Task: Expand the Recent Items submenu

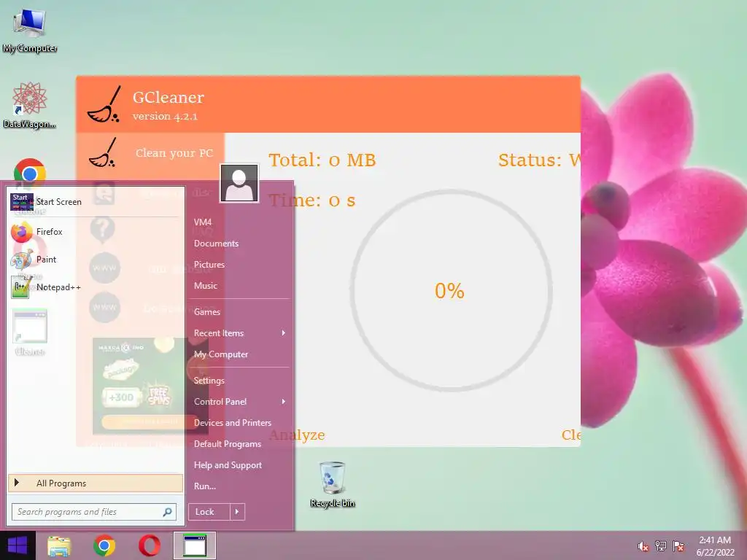Action: [239, 333]
